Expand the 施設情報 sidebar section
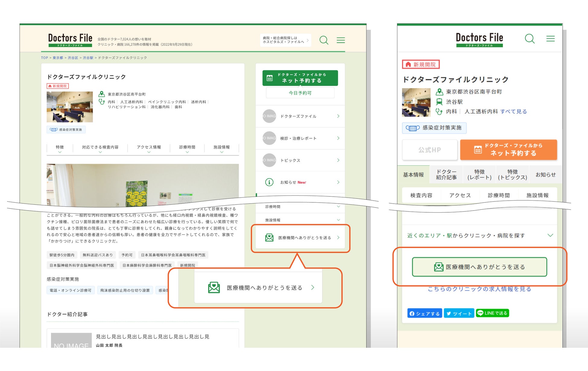Viewport: 588px width, 371px height. click(300, 220)
